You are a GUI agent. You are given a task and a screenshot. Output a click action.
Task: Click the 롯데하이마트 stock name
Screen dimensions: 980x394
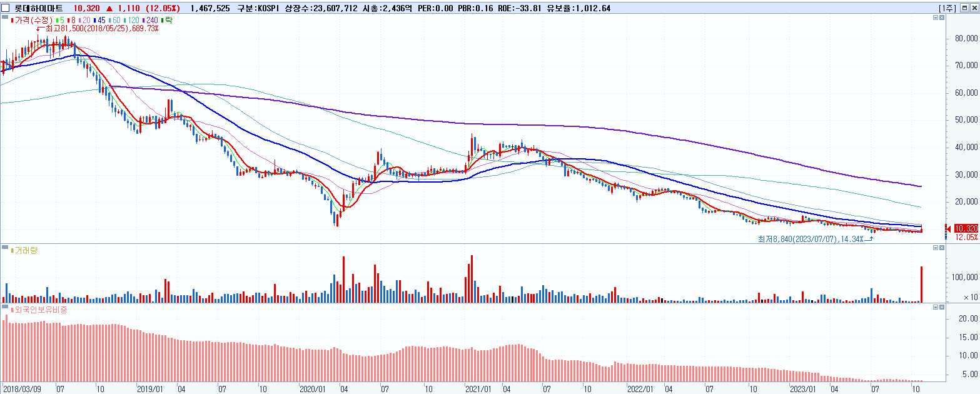pos(38,8)
